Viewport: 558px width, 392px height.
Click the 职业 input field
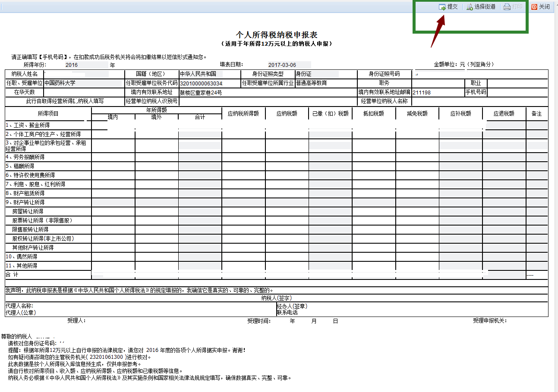517,83
